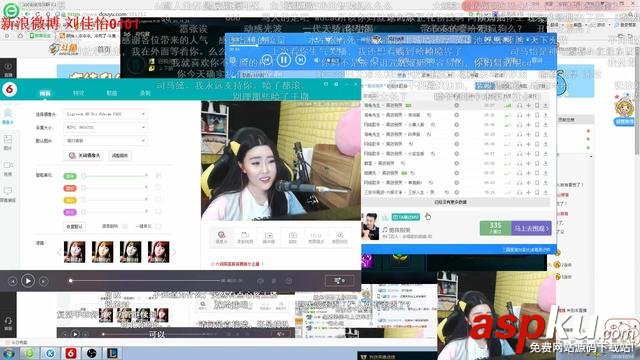Open the third tab in the teal header
This screenshot has height=360, width=640.
click(111, 93)
